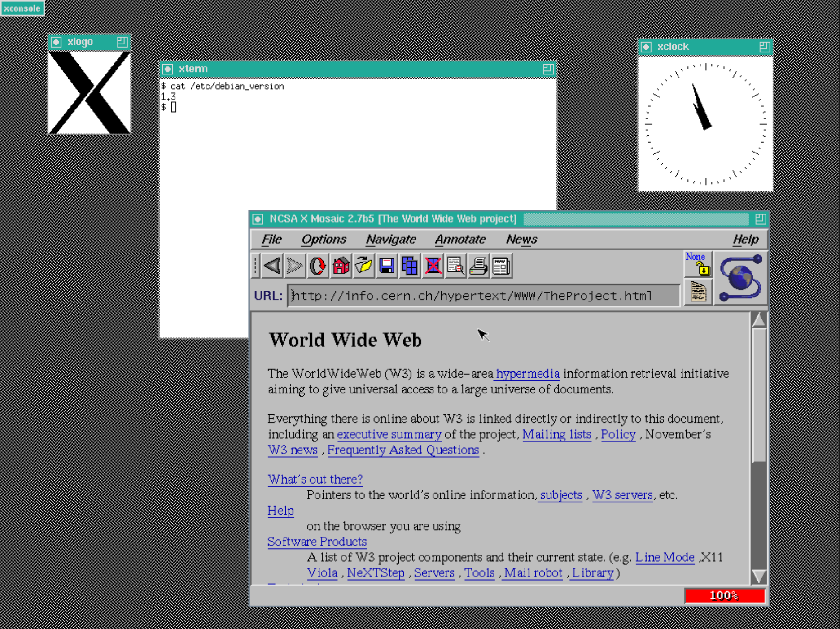Click the vertical scrollbar down arrow
Image resolution: width=840 pixels, height=629 pixels.
pyautogui.click(x=759, y=576)
